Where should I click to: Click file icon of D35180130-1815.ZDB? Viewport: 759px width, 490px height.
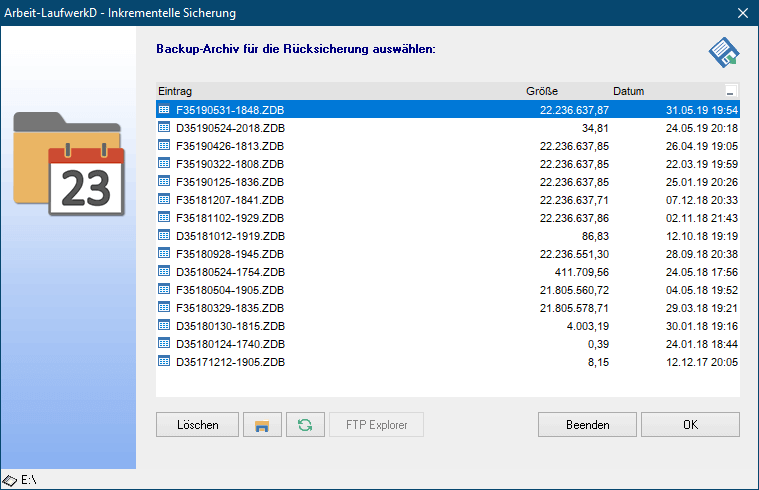point(164,325)
